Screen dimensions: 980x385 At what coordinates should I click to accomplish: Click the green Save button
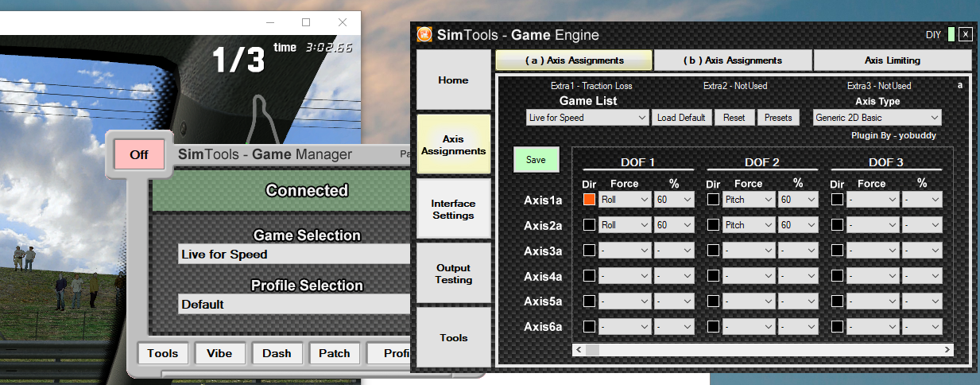tap(536, 160)
